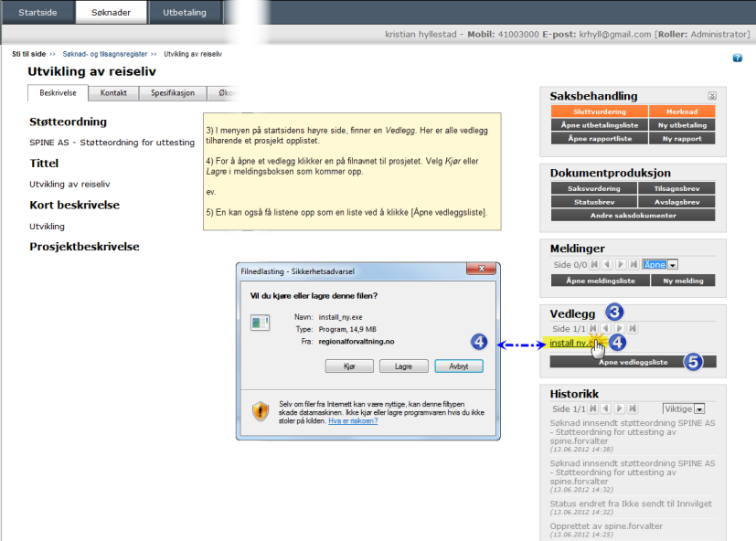Viewport: 756px width, 541px height.
Task: Click the 'Sti til side' breadcrumb label
Action: pyautogui.click(x=29, y=54)
